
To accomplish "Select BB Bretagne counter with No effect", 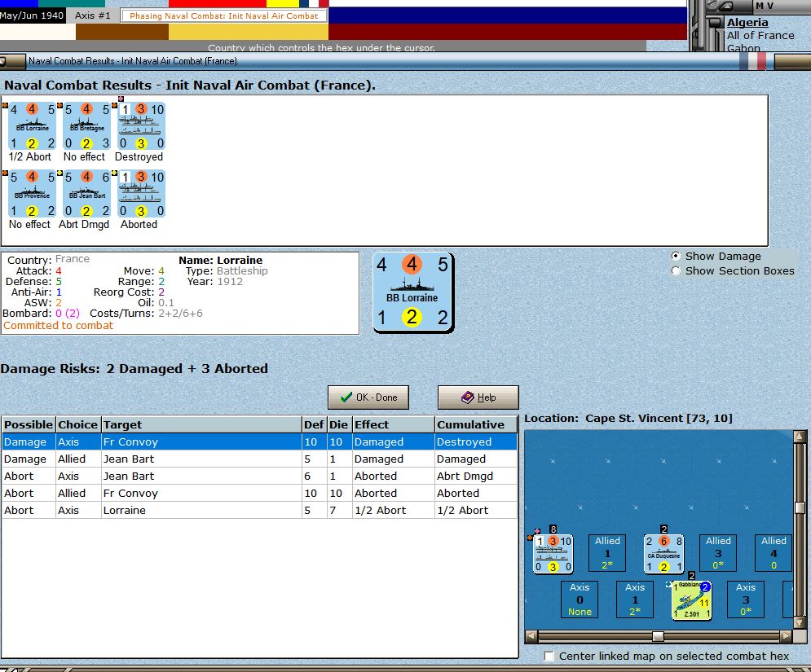I will 87,126.
